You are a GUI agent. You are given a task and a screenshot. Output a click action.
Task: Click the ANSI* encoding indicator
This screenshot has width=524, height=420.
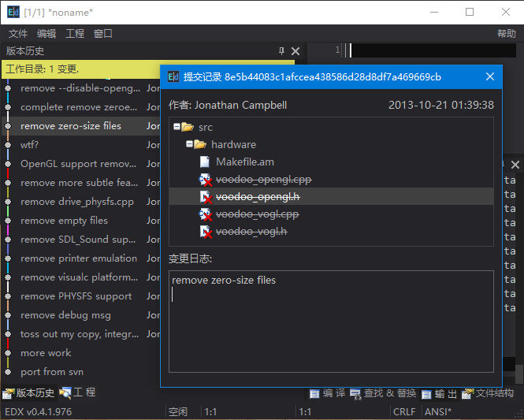(x=438, y=412)
